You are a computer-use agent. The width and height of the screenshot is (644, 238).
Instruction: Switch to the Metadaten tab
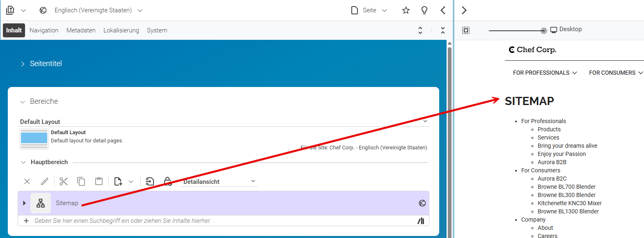81,30
